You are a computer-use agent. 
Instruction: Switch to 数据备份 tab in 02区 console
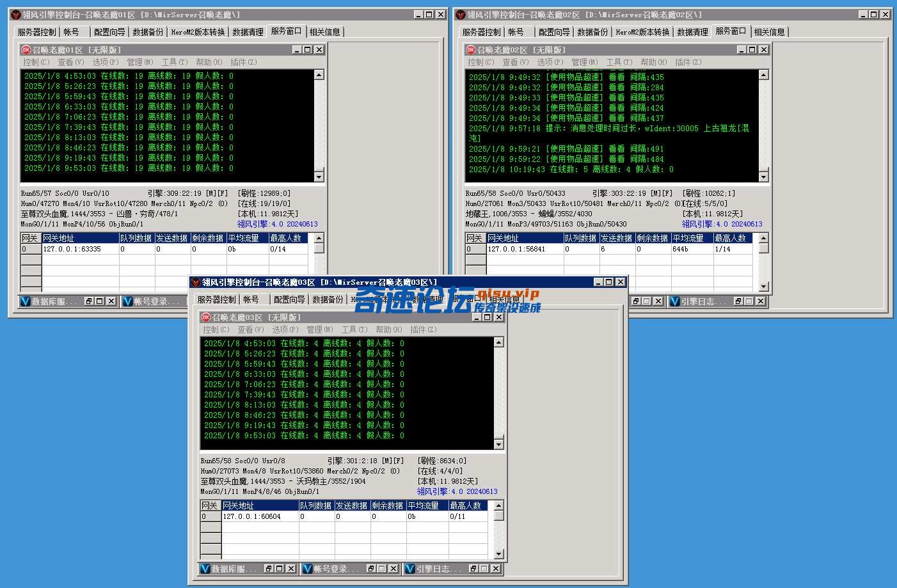pos(593,32)
